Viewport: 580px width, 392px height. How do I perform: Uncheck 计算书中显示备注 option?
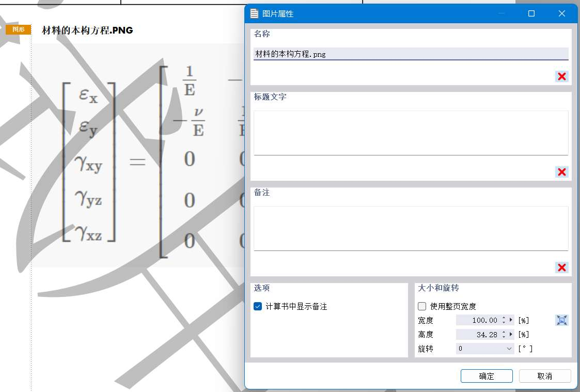coord(257,306)
